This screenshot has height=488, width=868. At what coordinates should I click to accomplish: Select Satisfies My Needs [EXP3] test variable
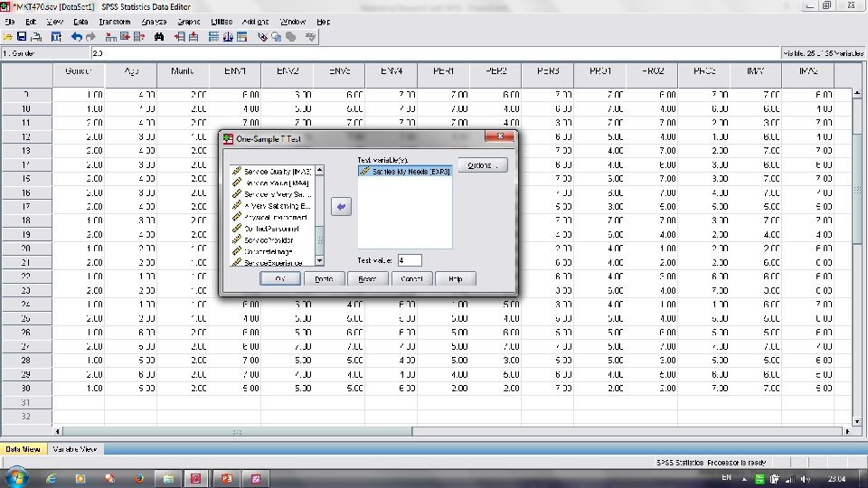[x=405, y=172]
